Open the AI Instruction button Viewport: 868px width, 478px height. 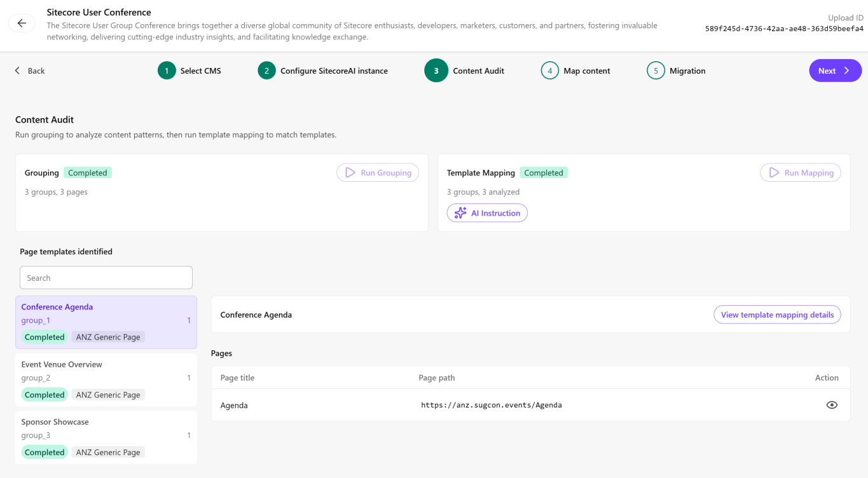click(487, 213)
